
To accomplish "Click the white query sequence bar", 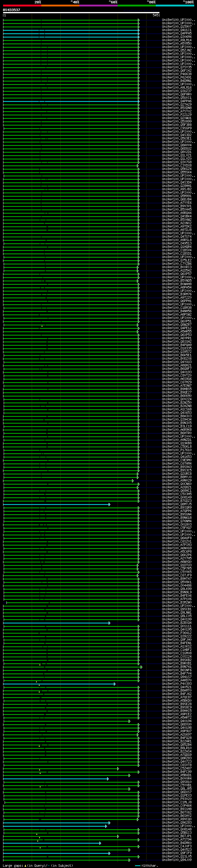I will click(x=81, y=13).
